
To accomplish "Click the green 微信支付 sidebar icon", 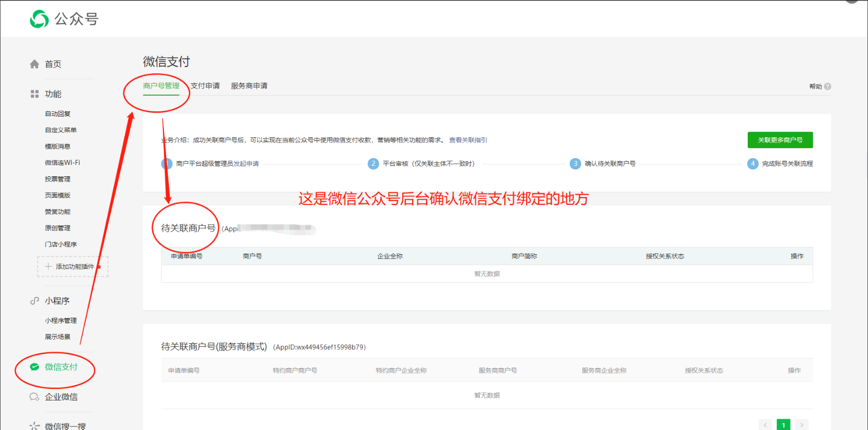I will pos(34,367).
